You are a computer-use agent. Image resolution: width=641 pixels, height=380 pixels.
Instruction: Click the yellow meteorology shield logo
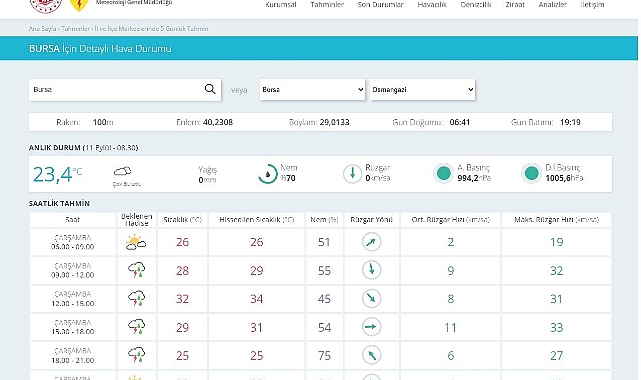[x=79, y=5]
